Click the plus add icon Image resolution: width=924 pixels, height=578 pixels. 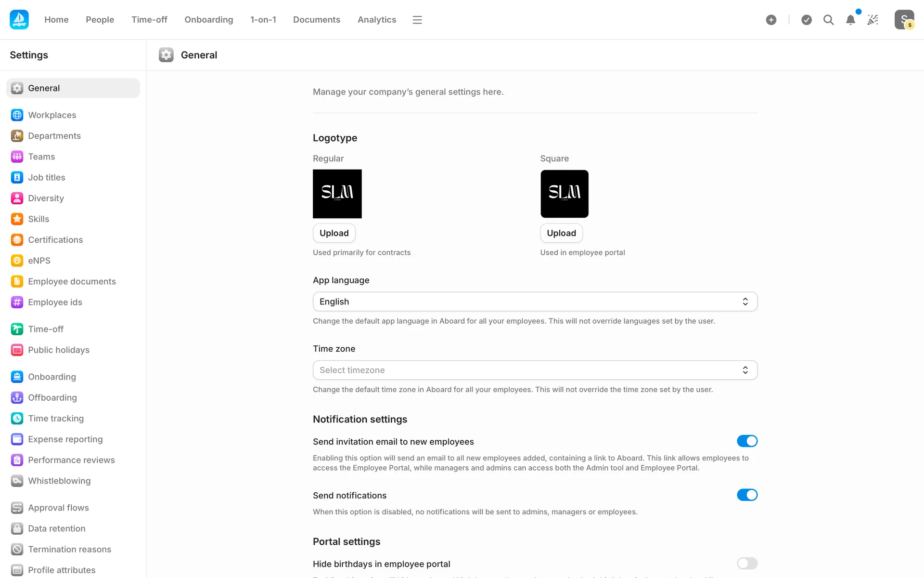[771, 20]
